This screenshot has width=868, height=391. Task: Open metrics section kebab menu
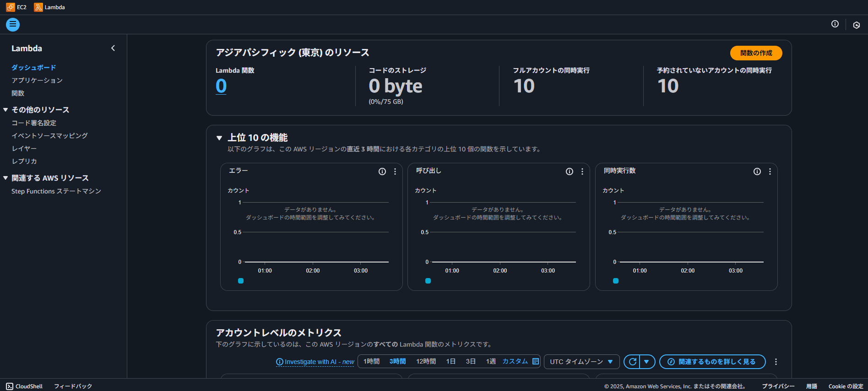coord(776,362)
